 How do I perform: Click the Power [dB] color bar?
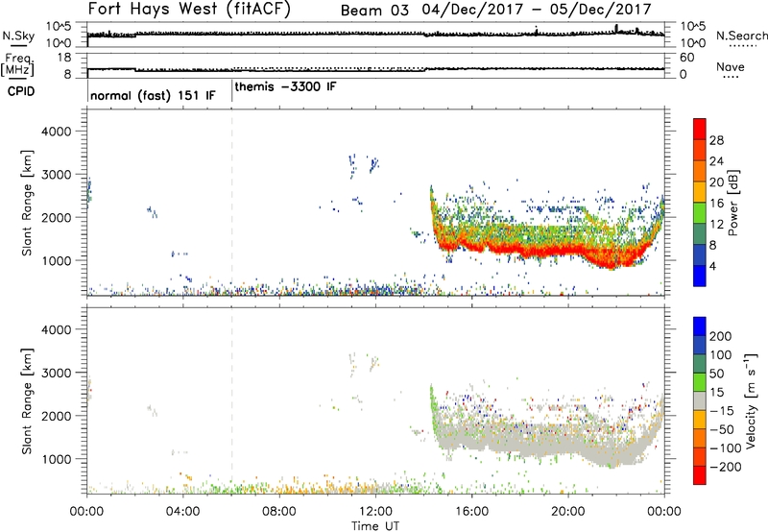click(x=700, y=203)
